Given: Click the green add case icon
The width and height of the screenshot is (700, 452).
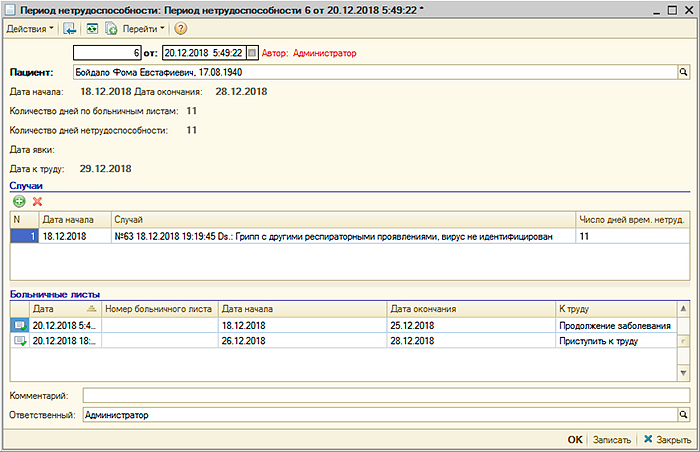Looking at the screenshot, I should pyautogui.click(x=19, y=201).
